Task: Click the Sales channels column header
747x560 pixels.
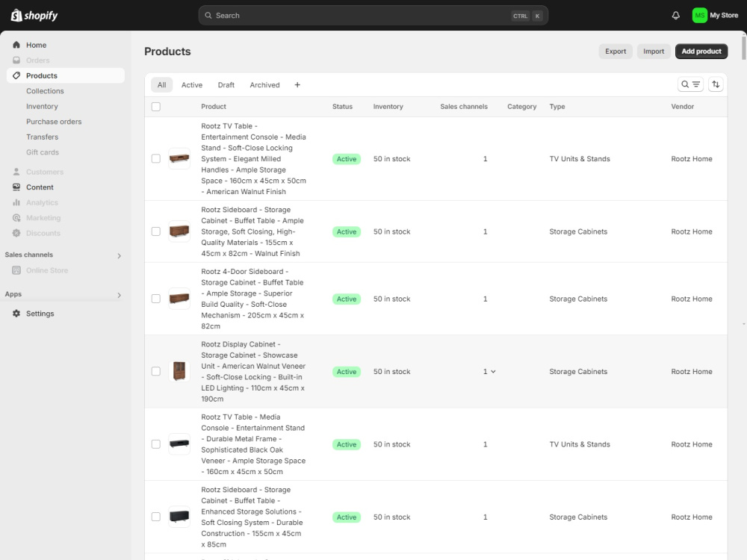Action: pos(464,107)
